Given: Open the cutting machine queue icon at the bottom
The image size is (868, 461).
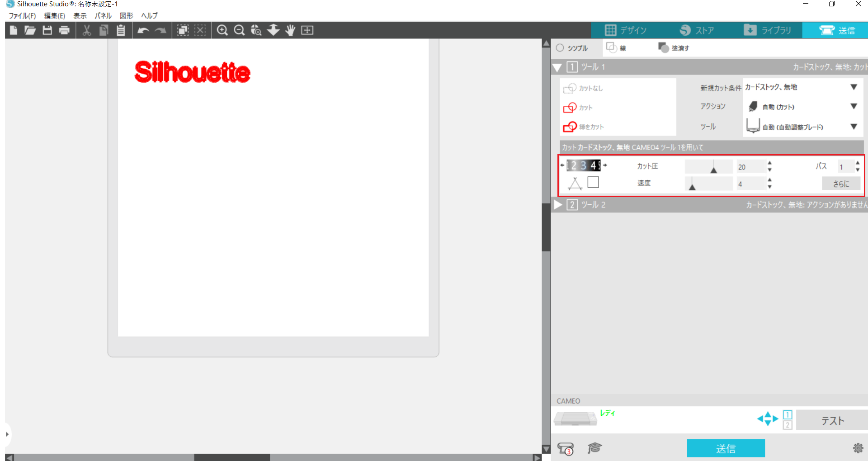Looking at the screenshot, I should 566,448.
